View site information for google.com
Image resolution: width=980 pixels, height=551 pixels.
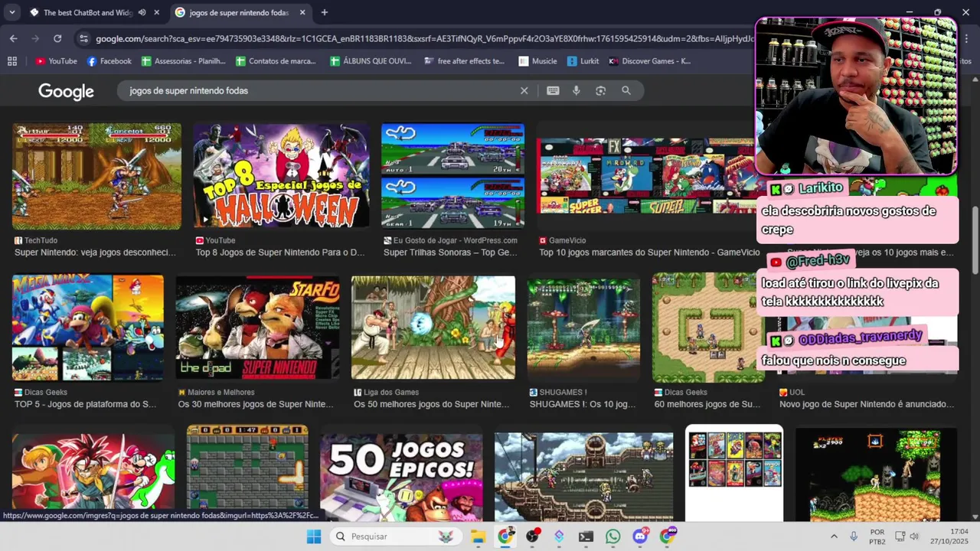pyautogui.click(x=83, y=38)
